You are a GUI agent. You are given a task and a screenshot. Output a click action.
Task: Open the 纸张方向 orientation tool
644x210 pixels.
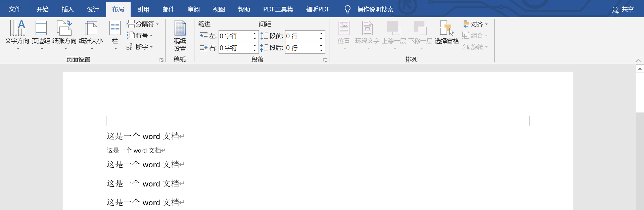tap(64, 35)
